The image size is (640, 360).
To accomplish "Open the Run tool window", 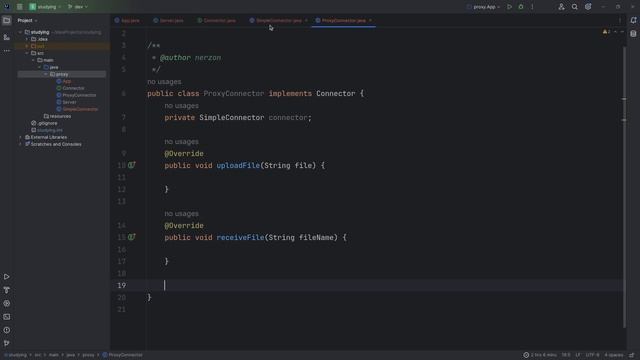I will pyautogui.click(x=7, y=277).
